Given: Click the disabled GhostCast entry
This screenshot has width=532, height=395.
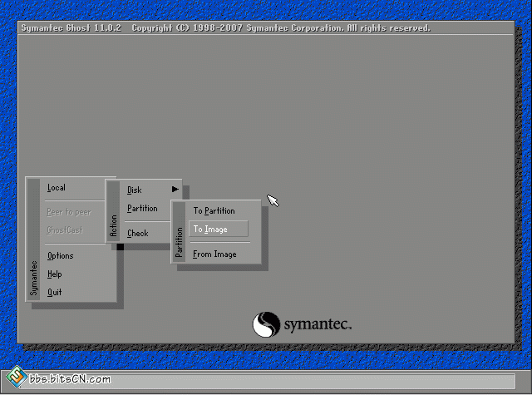Looking at the screenshot, I should [x=65, y=230].
